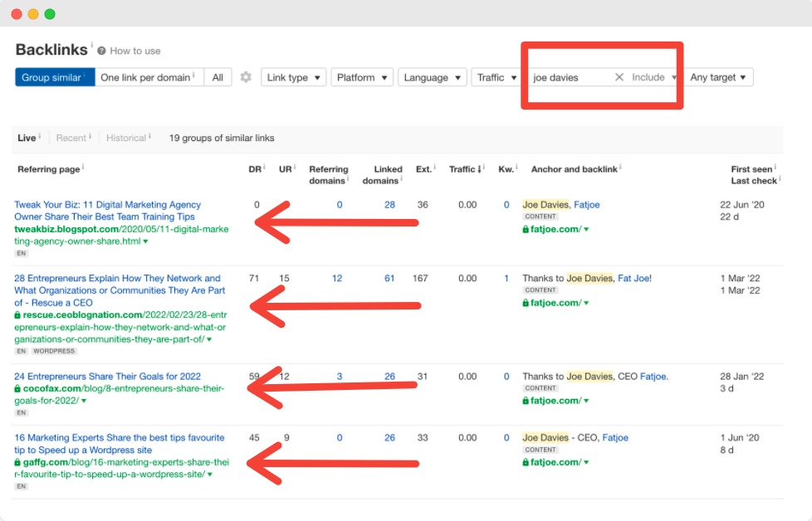Click the info icon next to Referring page
The width and height of the screenshot is (812, 521).
point(84,168)
